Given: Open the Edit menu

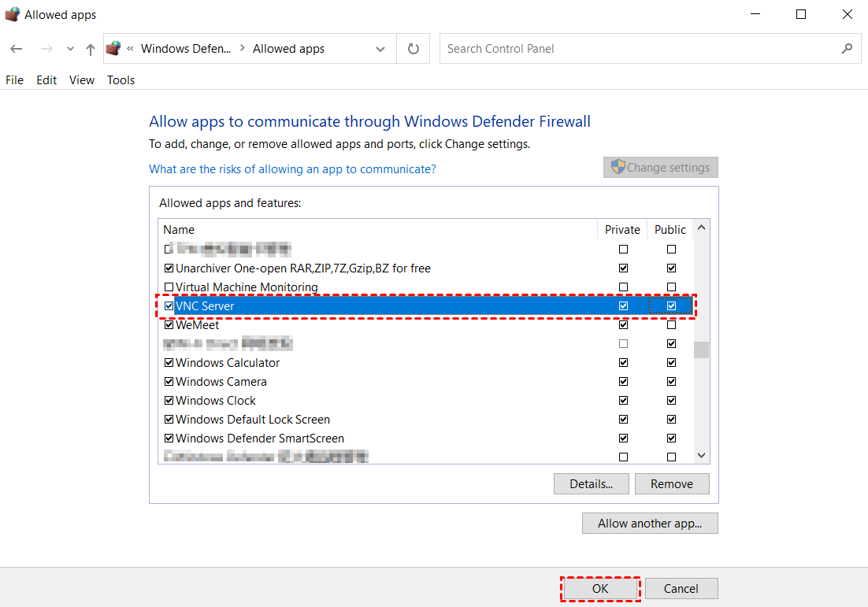Looking at the screenshot, I should point(46,80).
